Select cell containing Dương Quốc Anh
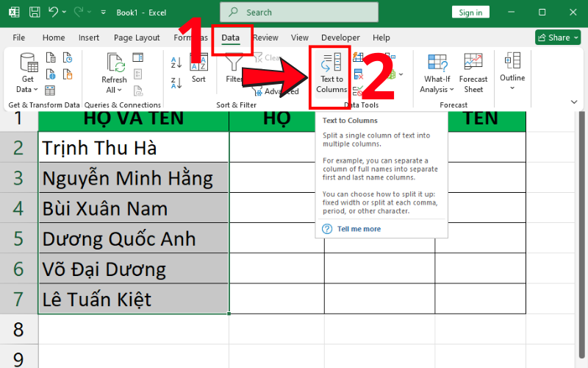Screen dimensions: 588x368 (x=134, y=238)
